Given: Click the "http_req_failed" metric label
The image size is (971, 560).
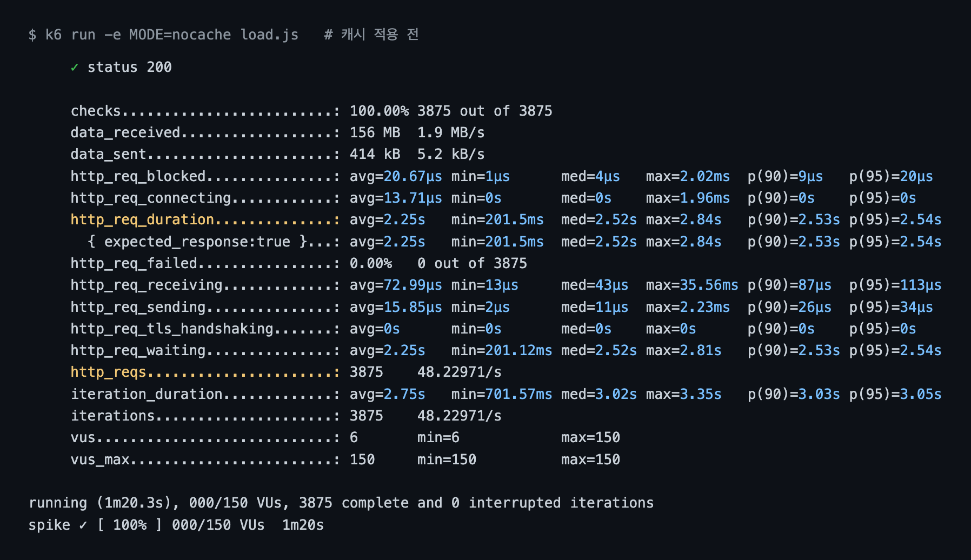Looking at the screenshot, I should pos(134,263).
